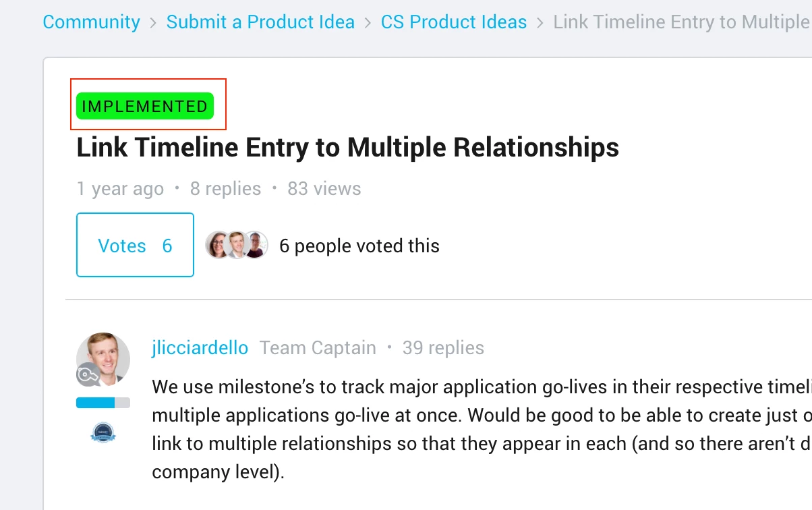Image resolution: width=812 pixels, height=510 pixels.
Task: Open jlicciardello's profile picture
Action: (x=103, y=360)
